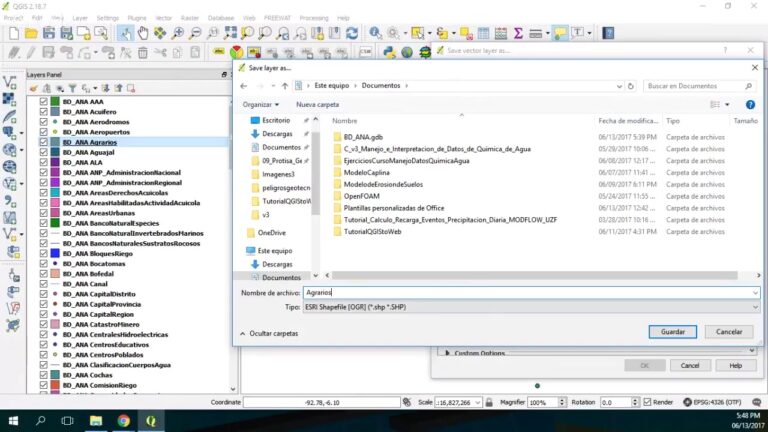Open the Processing menu
Image resolution: width=768 pixels, height=432 pixels.
pos(314,18)
